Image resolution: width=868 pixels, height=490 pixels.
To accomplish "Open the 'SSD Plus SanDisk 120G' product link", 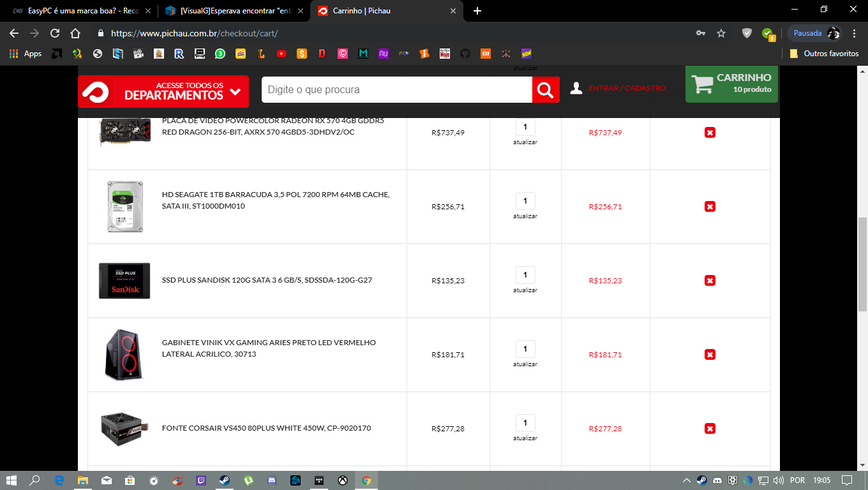I will 267,280.
